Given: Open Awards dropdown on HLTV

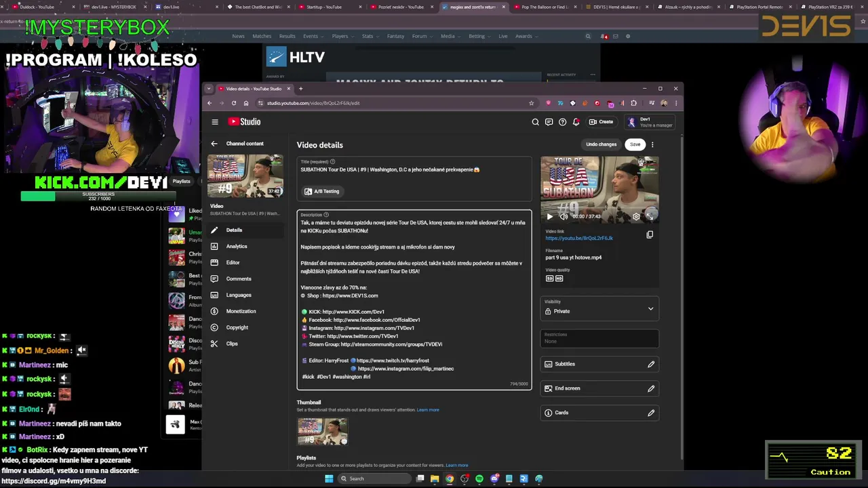Looking at the screenshot, I should [x=526, y=36].
